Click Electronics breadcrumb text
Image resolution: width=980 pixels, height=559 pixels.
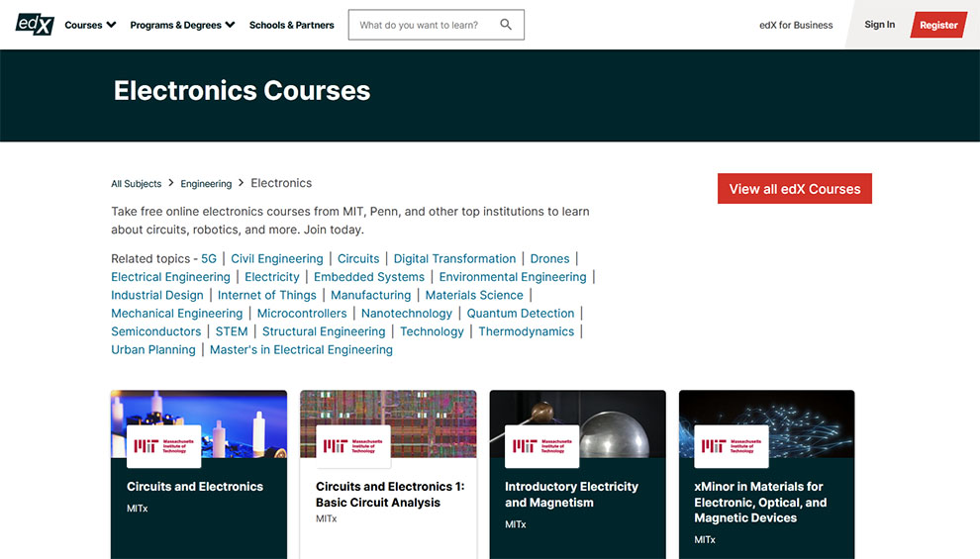[281, 183]
